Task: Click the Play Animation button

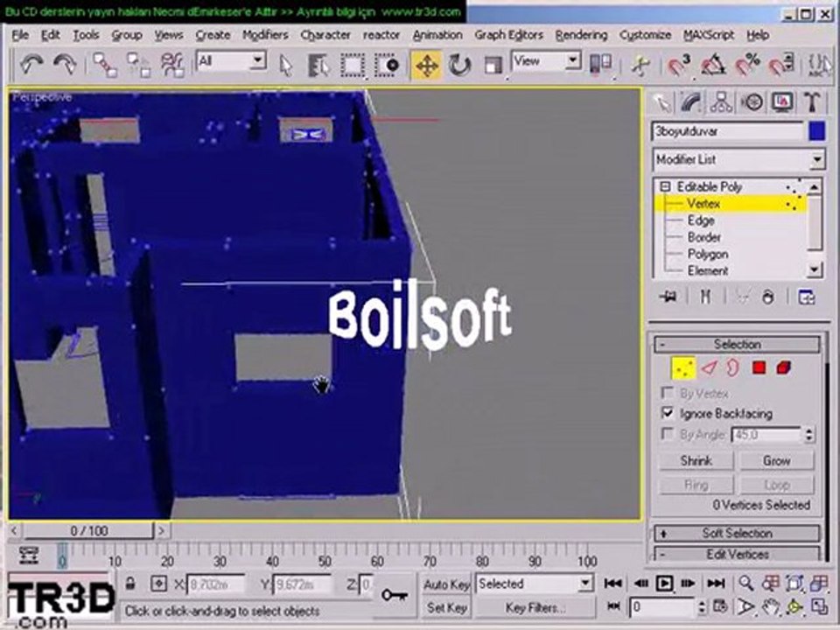Action: tap(664, 583)
